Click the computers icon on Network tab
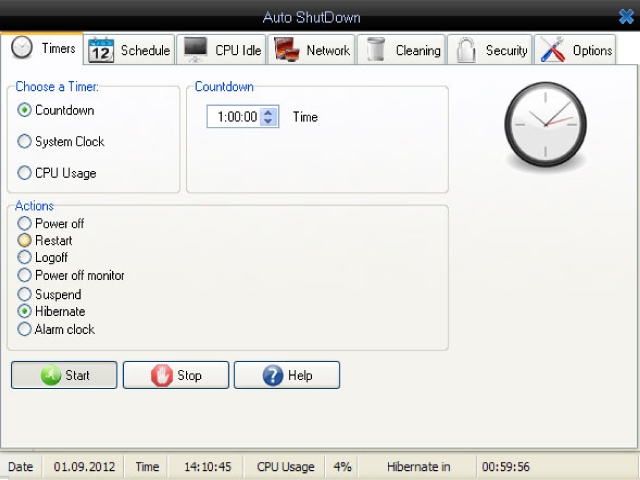Viewport: 640px width, 480px height. click(x=287, y=49)
